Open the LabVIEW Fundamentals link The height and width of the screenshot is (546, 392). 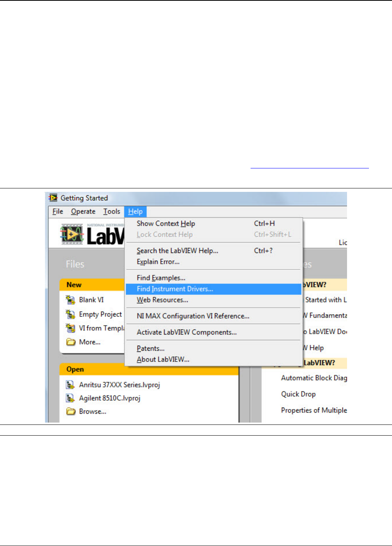(325, 316)
